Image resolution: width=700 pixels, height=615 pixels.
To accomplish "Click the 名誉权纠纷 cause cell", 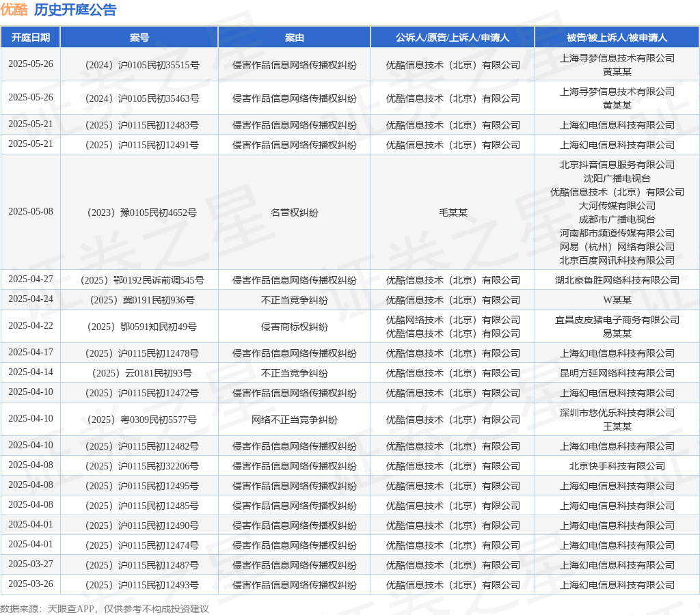I will pos(294,213).
